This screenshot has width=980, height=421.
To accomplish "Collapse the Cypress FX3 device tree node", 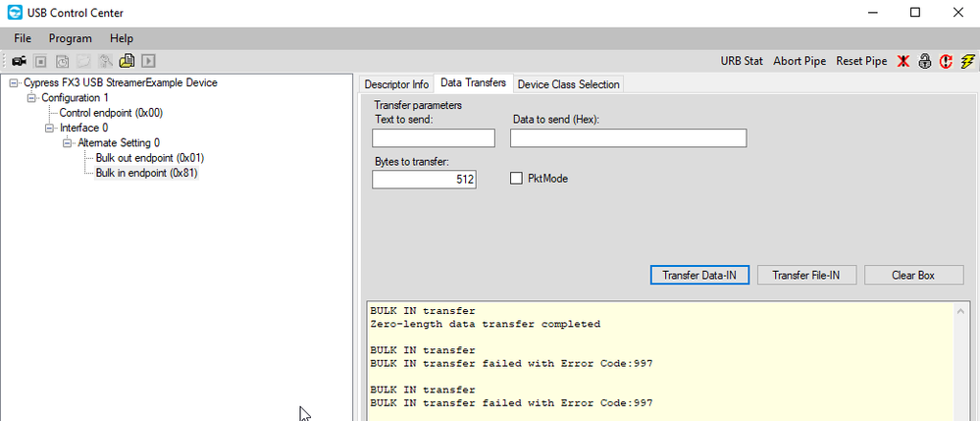I will point(14,83).
